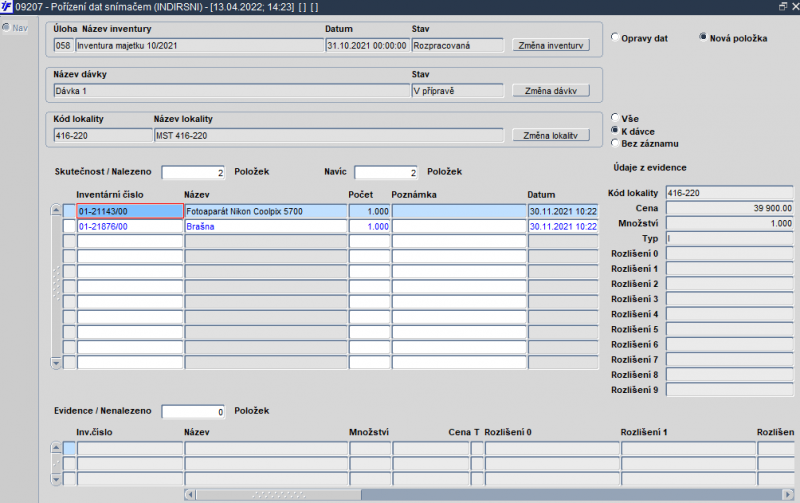Screen dimensions: 800x503
Task: Click the Kód lokality field at the top
Action: click(x=103, y=136)
